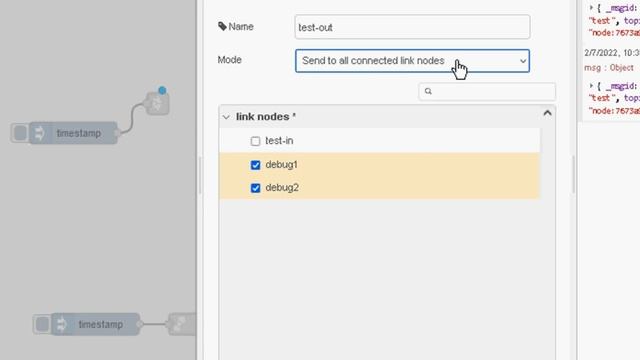Collapse the link nodes tree section
The width and height of the screenshot is (640, 360).
coord(226,117)
